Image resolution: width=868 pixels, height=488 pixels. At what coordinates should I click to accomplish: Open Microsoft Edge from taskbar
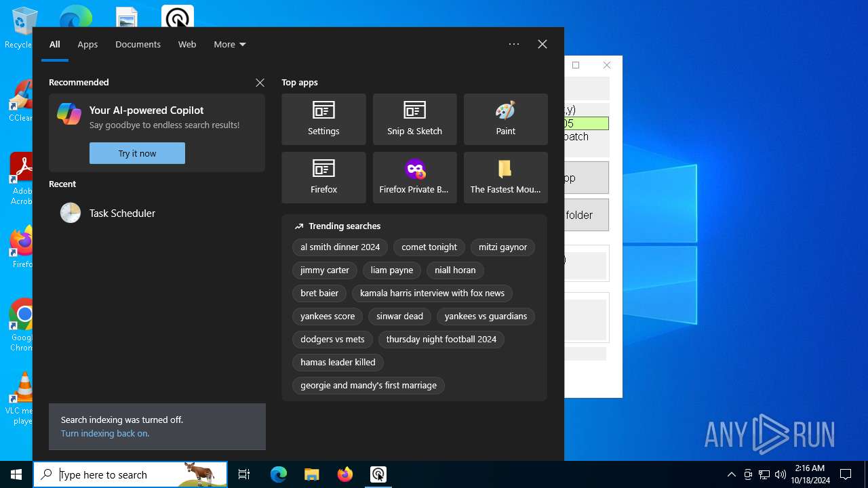[x=279, y=474]
